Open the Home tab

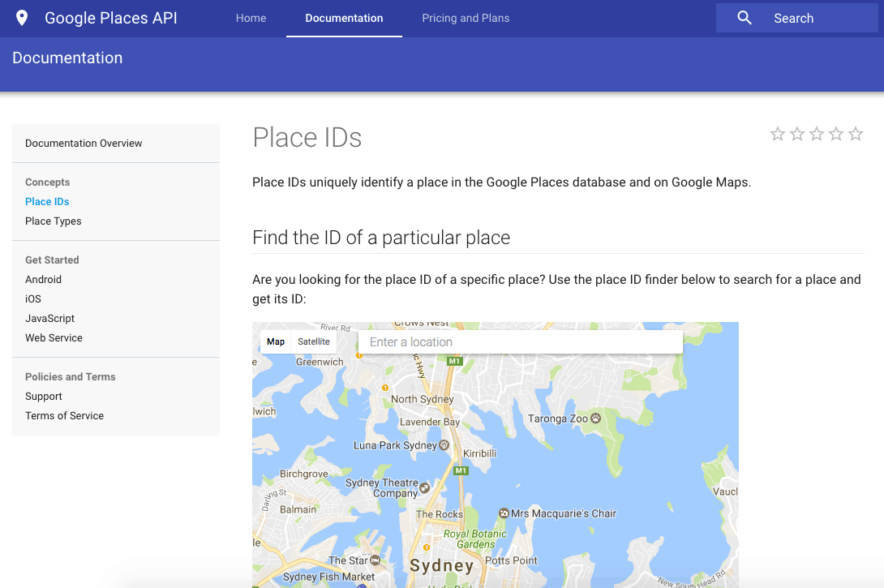point(251,18)
